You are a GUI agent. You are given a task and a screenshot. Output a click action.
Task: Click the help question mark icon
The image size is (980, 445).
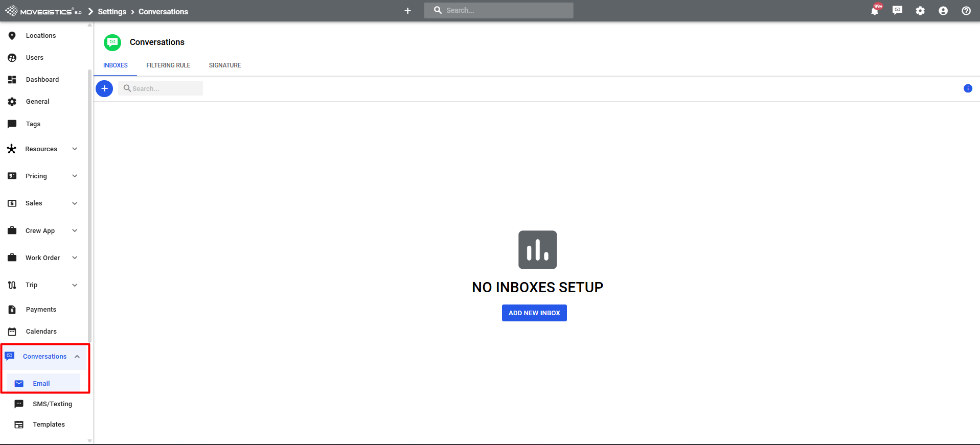[x=966, y=11]
